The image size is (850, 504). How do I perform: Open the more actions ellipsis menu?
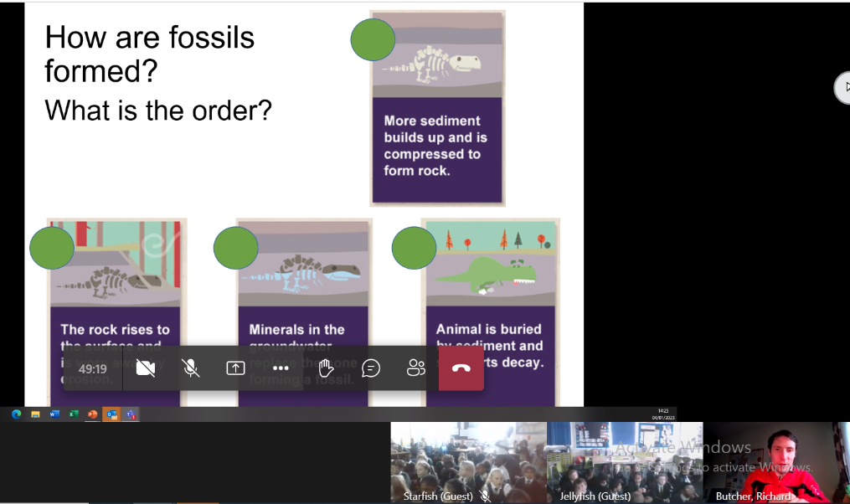coord(281,368)
